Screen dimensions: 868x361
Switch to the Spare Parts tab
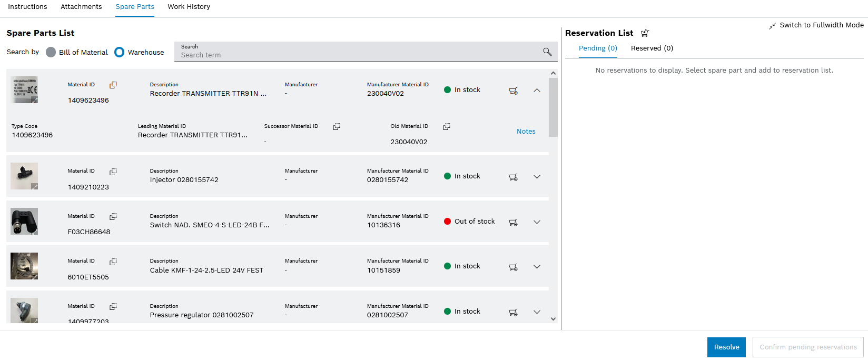135,7
